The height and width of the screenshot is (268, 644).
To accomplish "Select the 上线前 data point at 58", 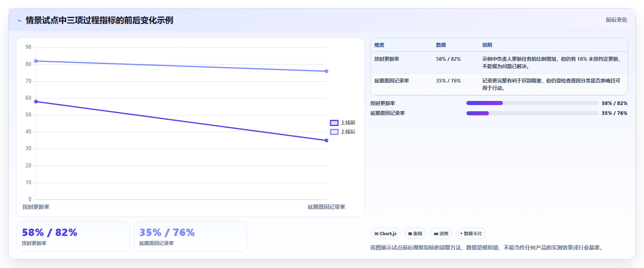I will click(36, 102).
